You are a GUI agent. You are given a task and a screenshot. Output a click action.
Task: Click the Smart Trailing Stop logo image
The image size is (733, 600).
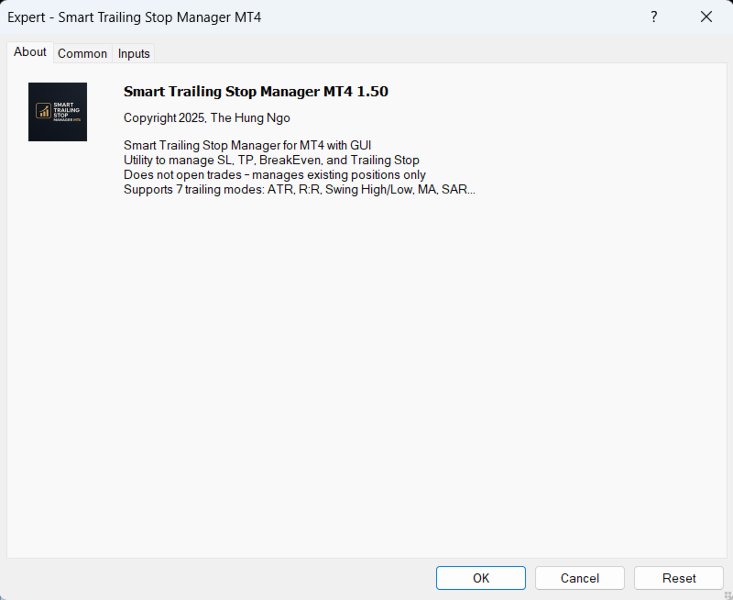click(57, 112)
